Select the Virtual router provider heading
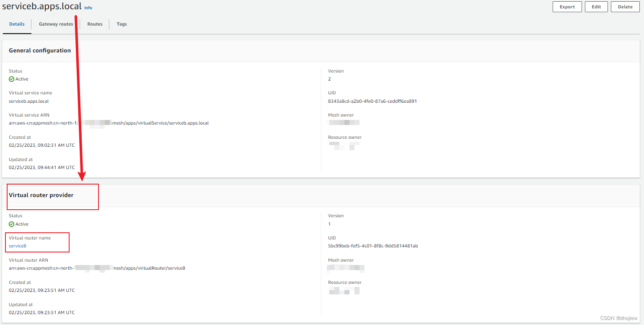The height and width of the screenshot is (325, 644). coord(41,195)
